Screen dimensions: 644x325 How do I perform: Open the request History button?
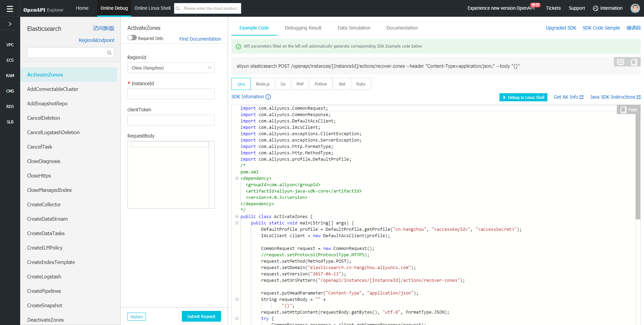click(x=137, y=317)
